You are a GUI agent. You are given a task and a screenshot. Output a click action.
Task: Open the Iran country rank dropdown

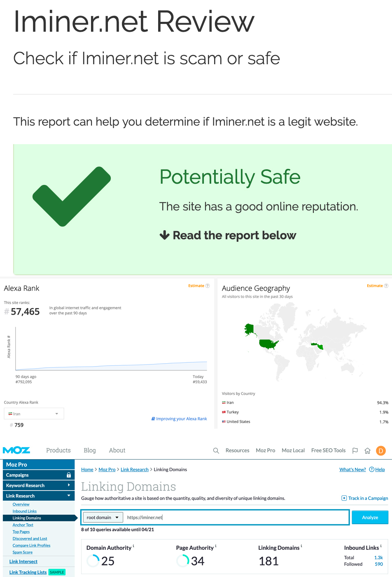(34, 413)
